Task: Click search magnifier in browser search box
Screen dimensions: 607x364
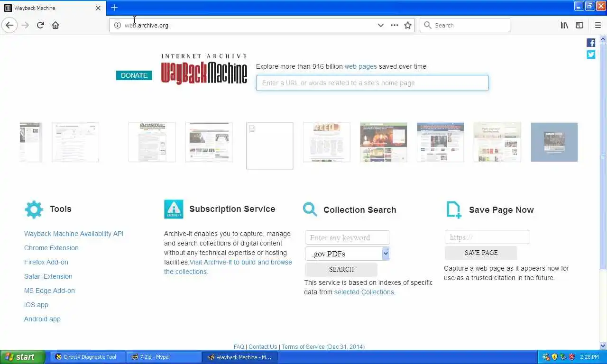Action: point(427,25)
